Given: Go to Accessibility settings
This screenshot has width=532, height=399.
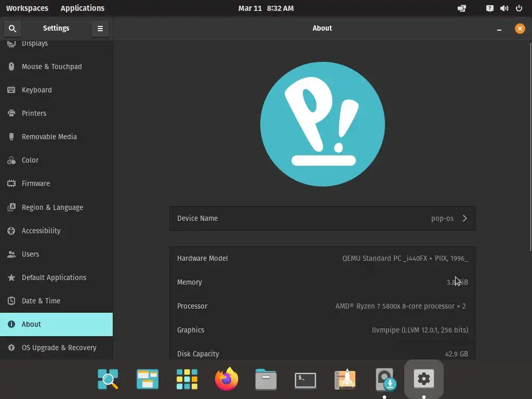Looking at the screenshot, I should coord(56,231).
